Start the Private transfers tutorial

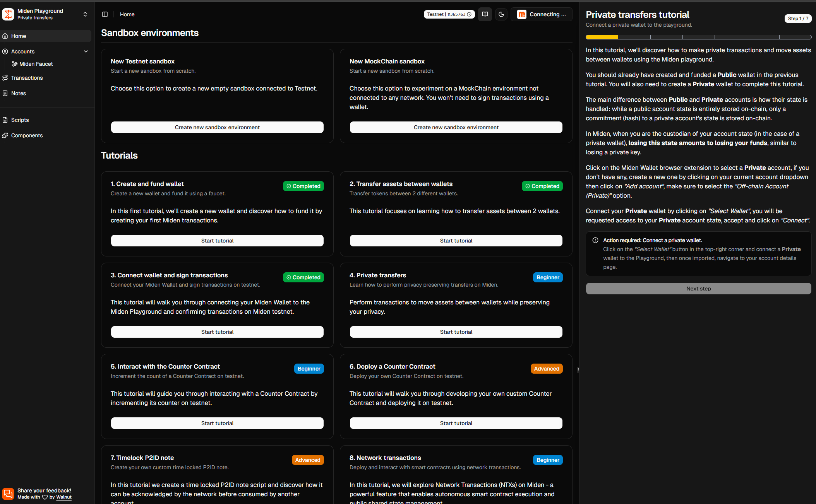click(456, 332)
